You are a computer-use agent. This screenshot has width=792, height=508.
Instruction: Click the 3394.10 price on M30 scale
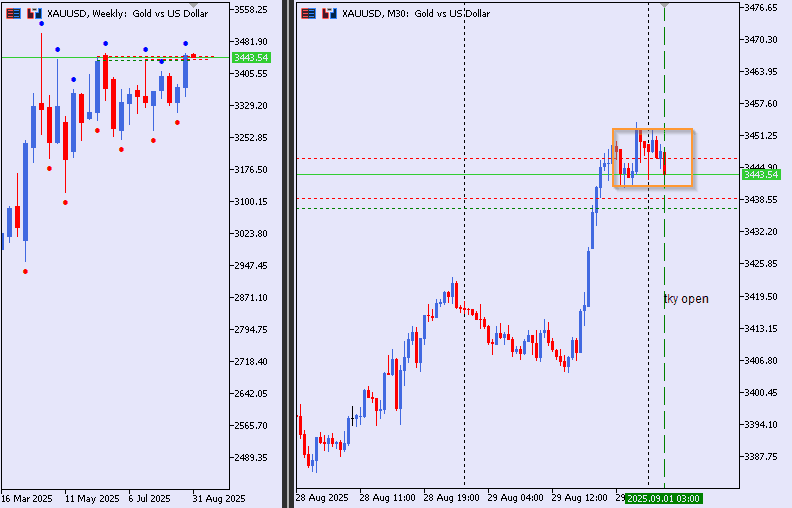click(x=761, y=425)
